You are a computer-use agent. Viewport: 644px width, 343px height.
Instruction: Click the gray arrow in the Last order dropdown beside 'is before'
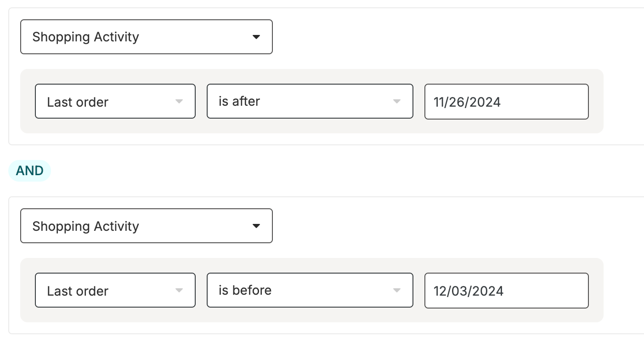click(179, 291)
